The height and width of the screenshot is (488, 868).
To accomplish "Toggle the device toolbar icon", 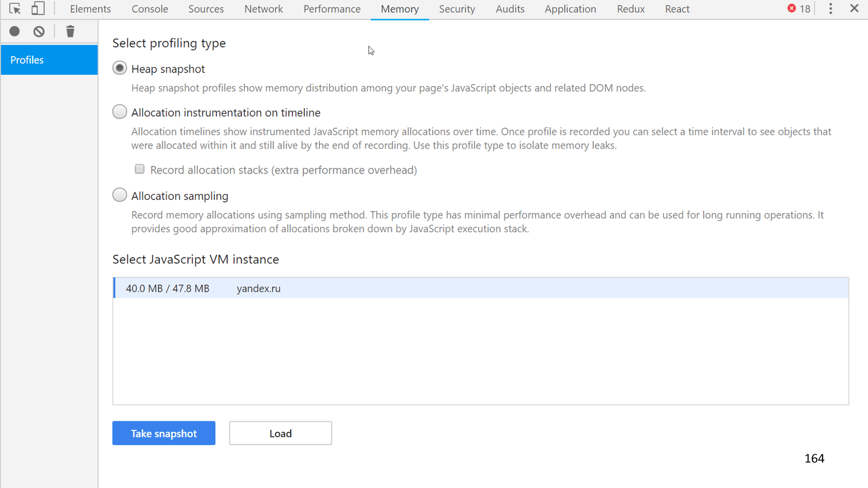I will pos(38,8).
